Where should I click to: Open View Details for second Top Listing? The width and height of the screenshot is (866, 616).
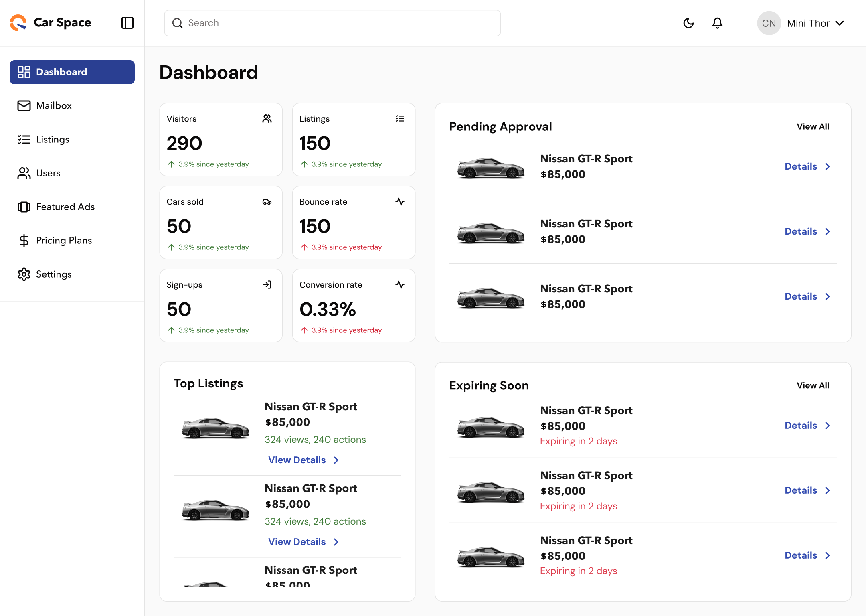pyautogui.click(x=297, y=542)
